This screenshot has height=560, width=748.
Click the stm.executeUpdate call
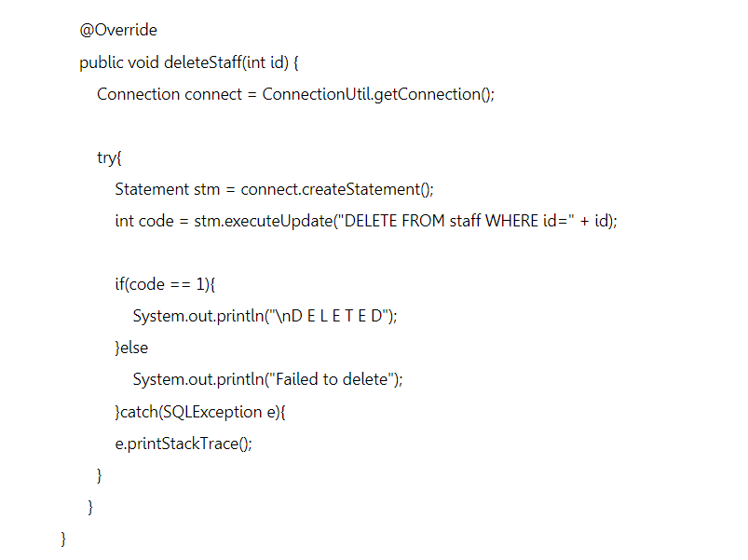click(264, 222)
